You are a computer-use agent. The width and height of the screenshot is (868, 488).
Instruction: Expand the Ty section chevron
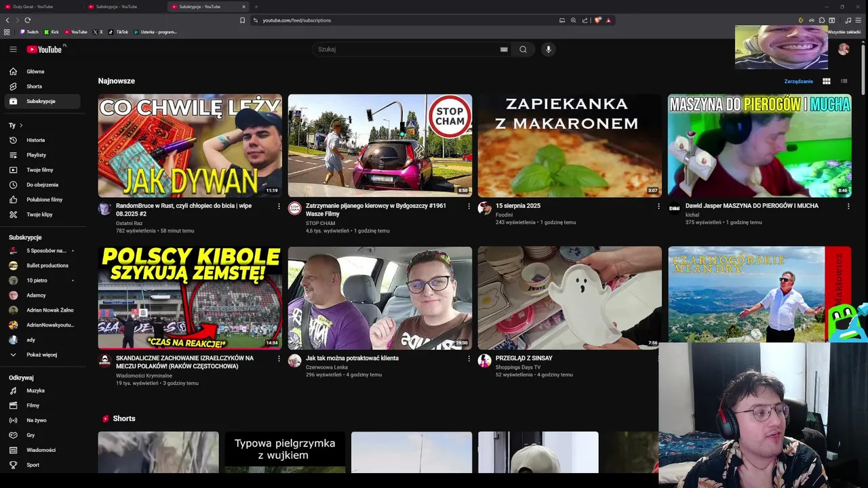(21, 125)
